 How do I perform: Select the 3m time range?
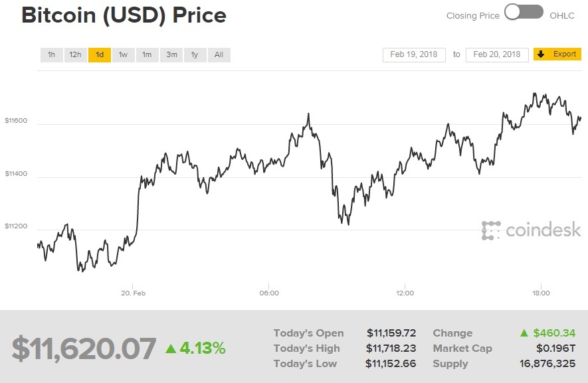[171, 54]
